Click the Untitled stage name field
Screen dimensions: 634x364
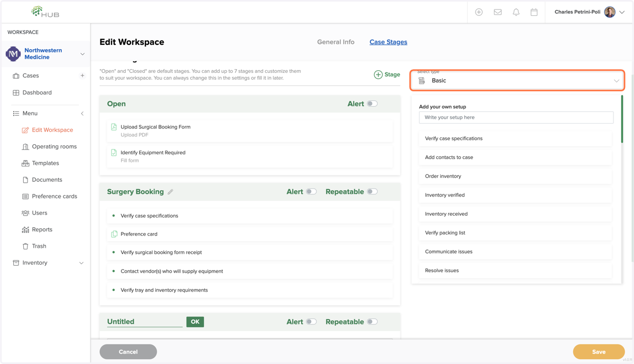click(145, 322)
